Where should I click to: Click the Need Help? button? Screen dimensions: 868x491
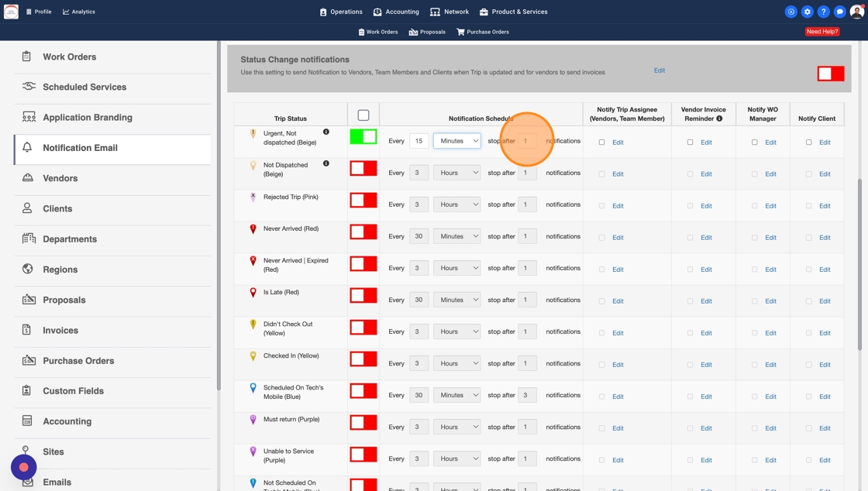[x=822, y=32]
